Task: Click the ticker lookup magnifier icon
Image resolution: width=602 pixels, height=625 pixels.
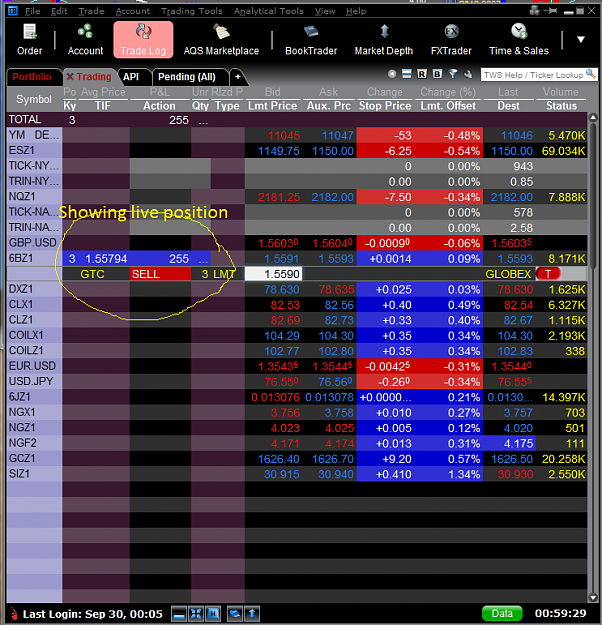Action: [x=590, y=74]
